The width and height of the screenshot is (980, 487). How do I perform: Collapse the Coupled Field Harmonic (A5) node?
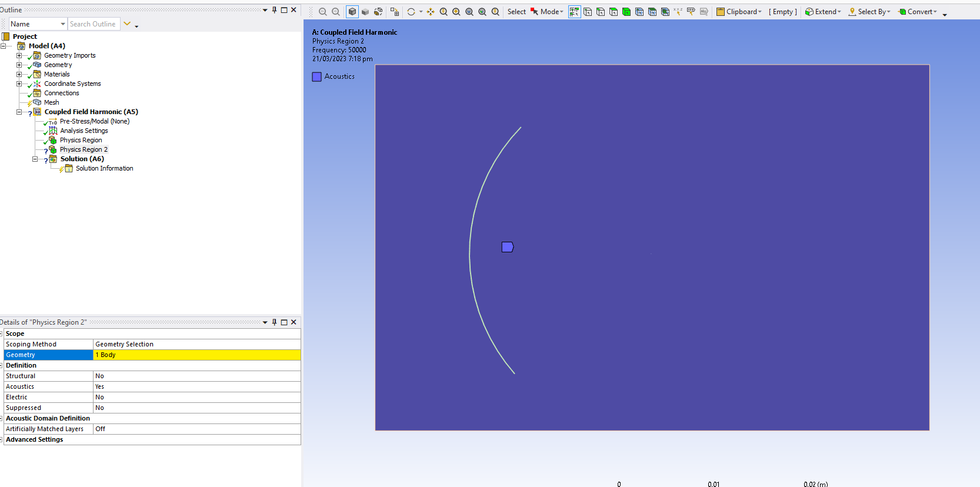(19, 112)
